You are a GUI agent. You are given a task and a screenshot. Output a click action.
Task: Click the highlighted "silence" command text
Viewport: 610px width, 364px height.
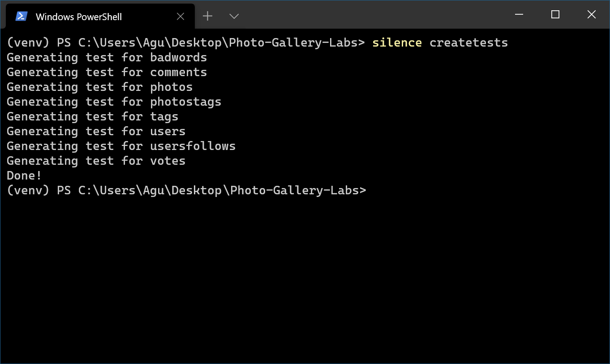396,42
